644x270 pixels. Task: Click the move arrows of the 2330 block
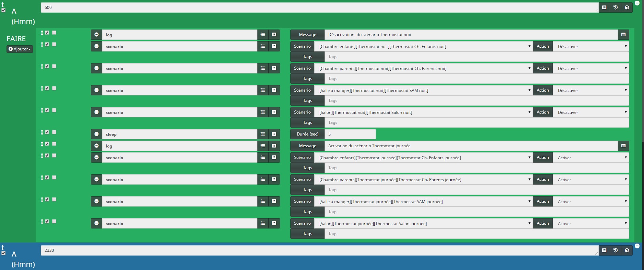point(3,247)
